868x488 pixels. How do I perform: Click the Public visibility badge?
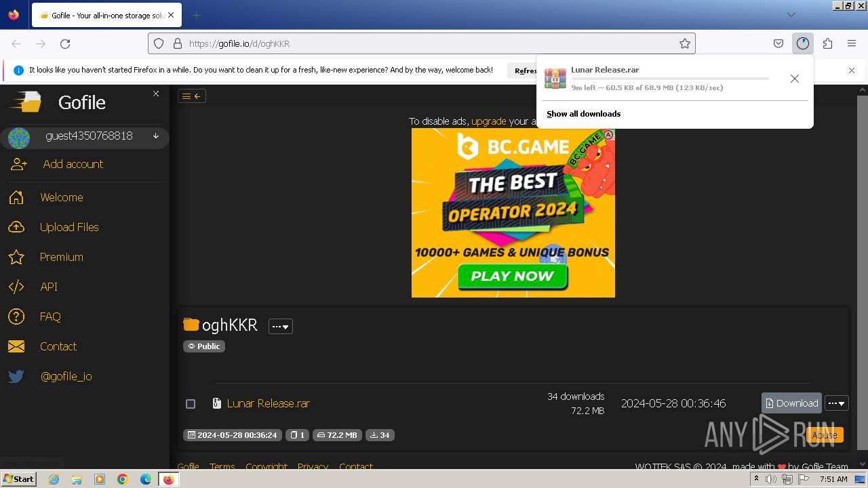[204, 346]
